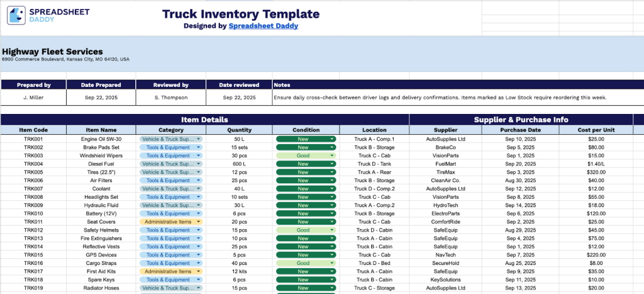Select the Highway Fleet Services title cell
644x294 pixels.
(53, 52)
